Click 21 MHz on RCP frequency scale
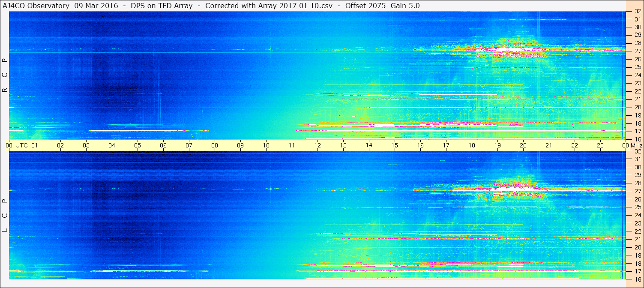 click(x=638, y=99)
